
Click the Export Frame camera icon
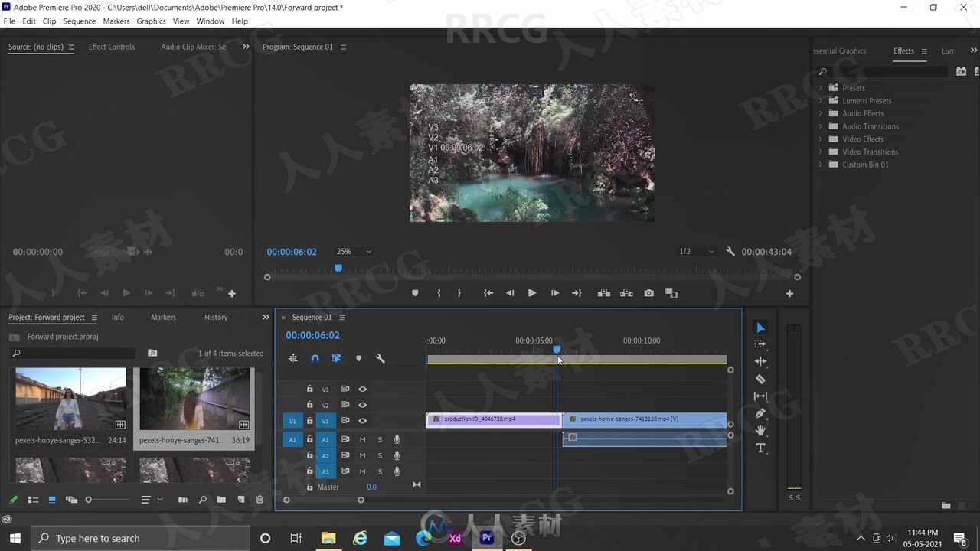[648, 293]
